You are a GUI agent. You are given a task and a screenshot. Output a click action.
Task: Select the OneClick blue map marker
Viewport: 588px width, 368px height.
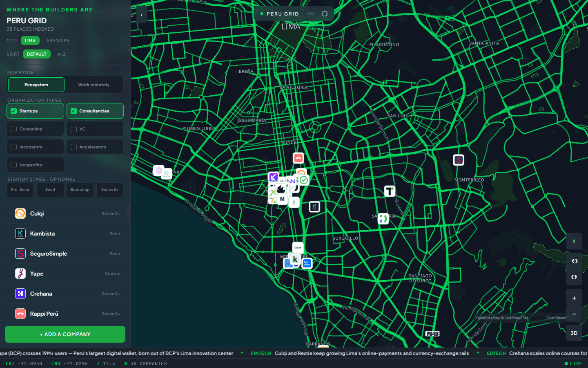[x=307, y=263]
